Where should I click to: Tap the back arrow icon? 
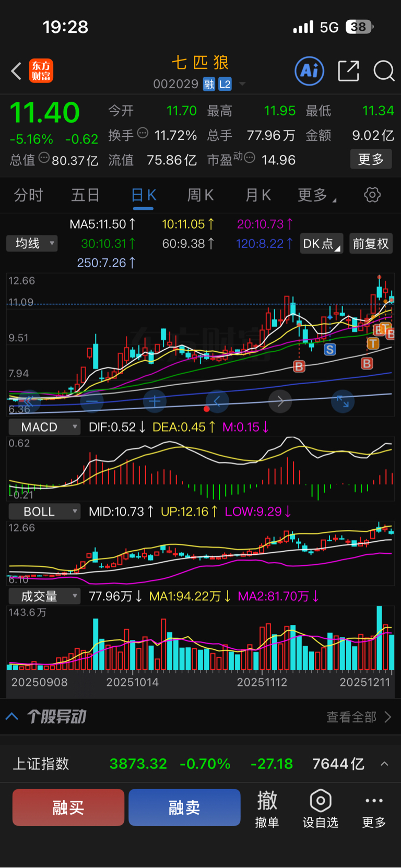17,71
